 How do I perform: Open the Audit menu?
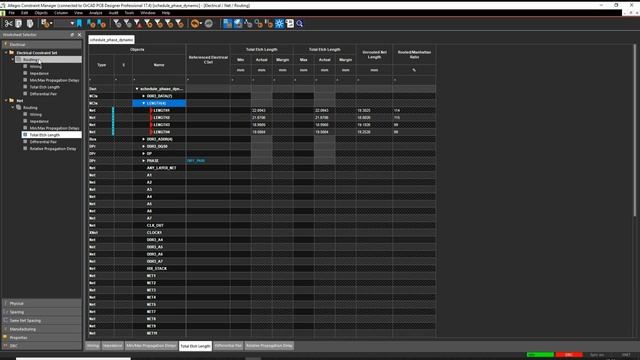click(x=113, y=13)
